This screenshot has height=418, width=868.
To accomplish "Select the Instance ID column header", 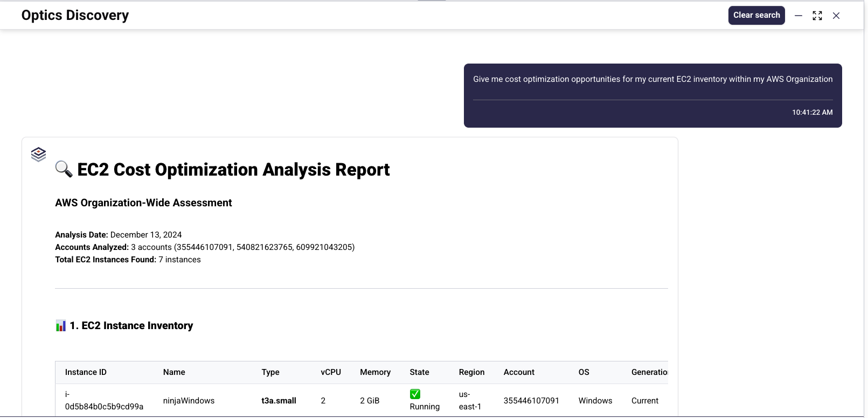I will pyautogui.click(x=86, y=372).
